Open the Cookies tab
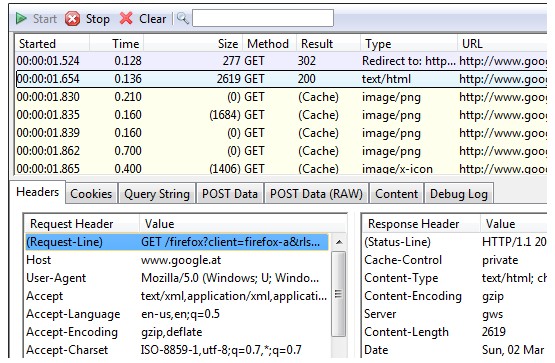This screenshot has height=363, width=555. coord(91,194)
